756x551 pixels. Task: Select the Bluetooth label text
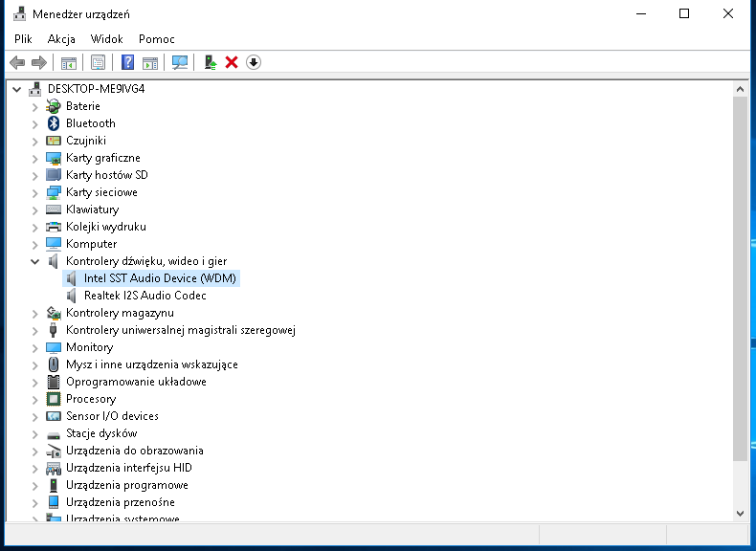pos(91,123)
